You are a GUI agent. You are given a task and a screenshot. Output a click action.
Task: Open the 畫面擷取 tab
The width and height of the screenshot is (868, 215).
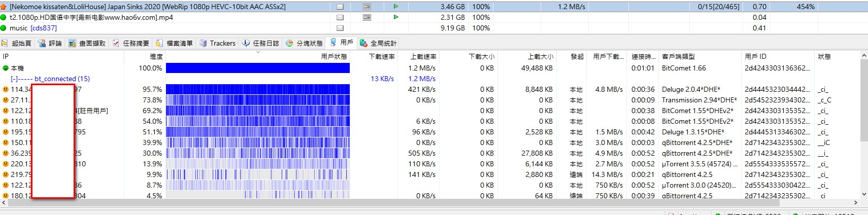click(87, 43)
